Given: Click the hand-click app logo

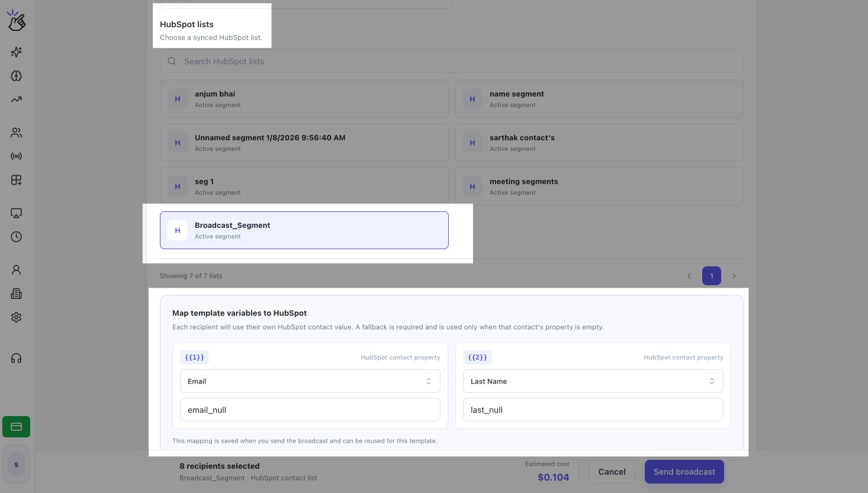Looking at the screenshot, I should coord(17,21).
